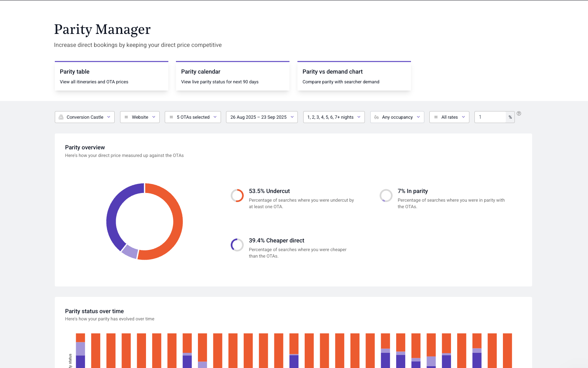Click the 53.5% Undercut label
The width and height of the screenshot is (588, 368).
269,191
